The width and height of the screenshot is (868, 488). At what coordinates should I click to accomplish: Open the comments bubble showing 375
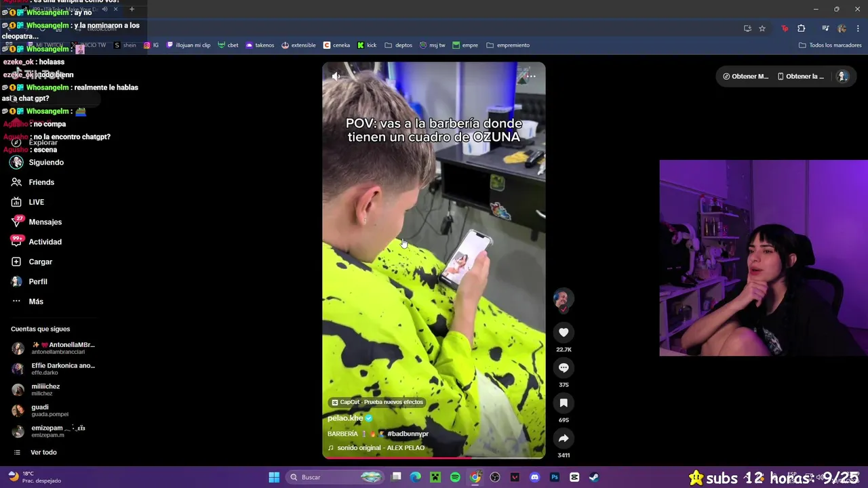coord(564,367)
